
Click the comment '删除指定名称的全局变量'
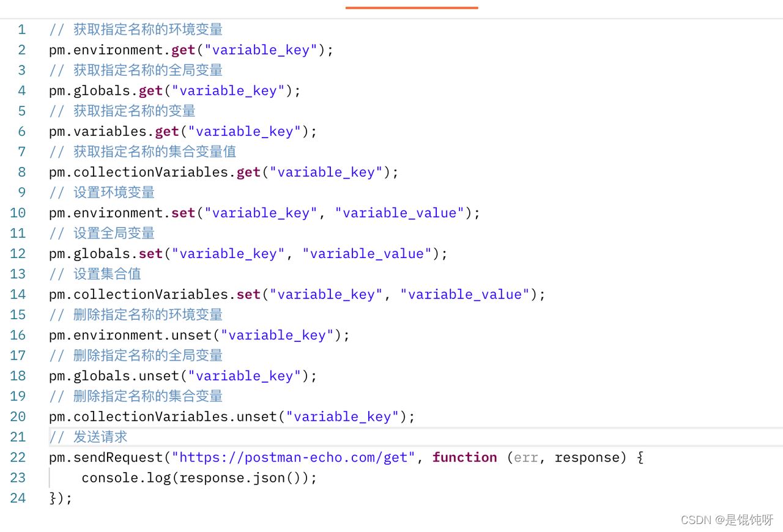pyautogui.click(x=148, y=355)
